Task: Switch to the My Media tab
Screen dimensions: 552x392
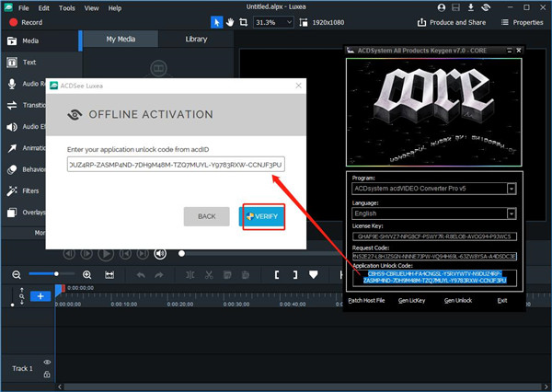Action: [x=121, y=39]
